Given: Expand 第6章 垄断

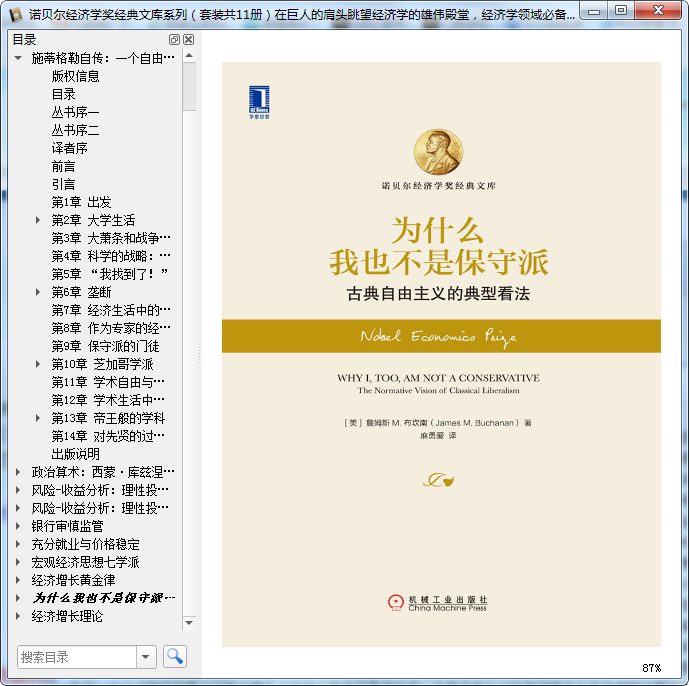Looking at the screenshot, I should (x=38, y=292).
